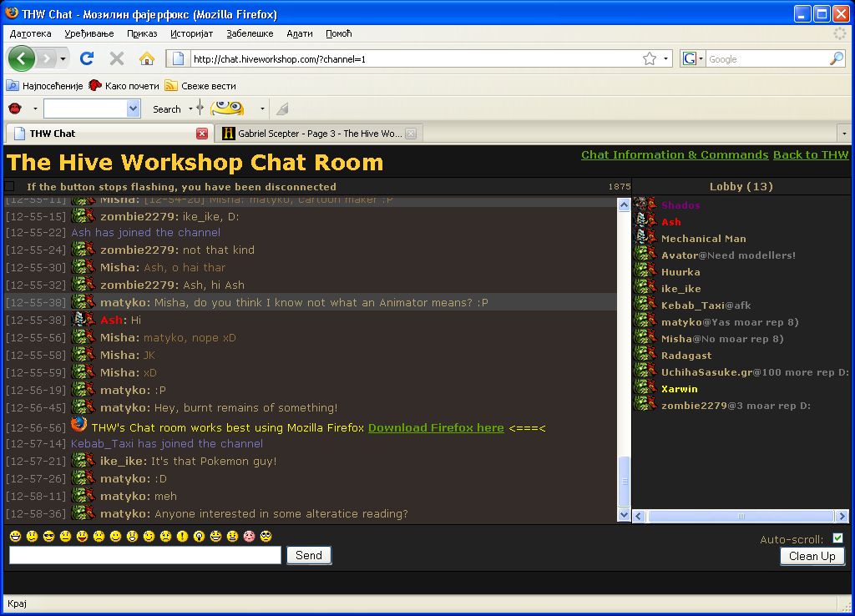Insert the sunglasses smiley emoticon
Image resolution: width=855 pixels, height=616 pixels.
49,537
